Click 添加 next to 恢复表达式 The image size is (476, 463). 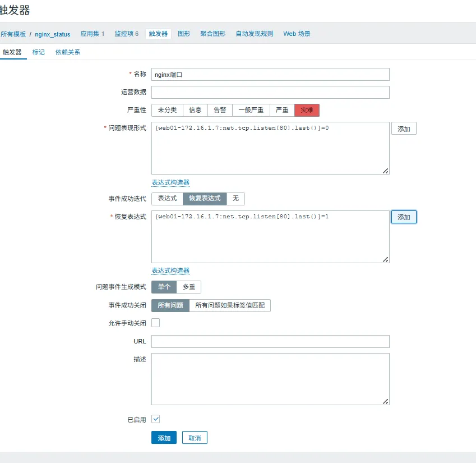404,217
